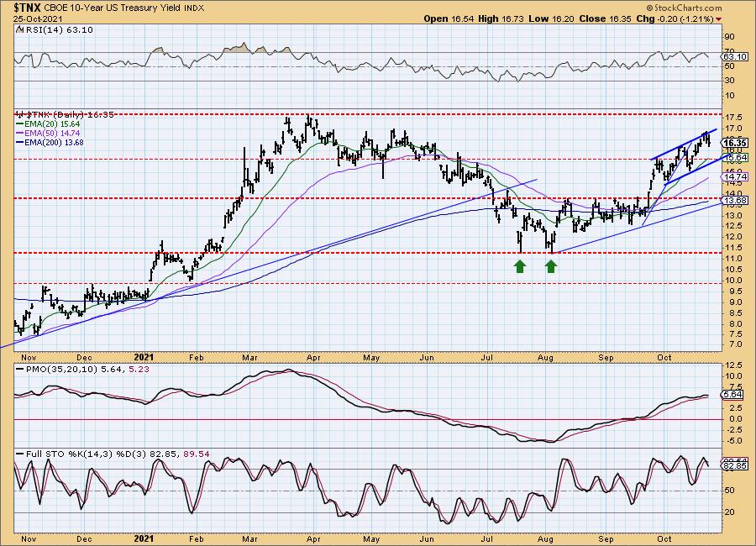Image resolution: width=756 pixels, height=546 pixels.
Task: Click the High 16.73 value
Action: click(501, 18)
